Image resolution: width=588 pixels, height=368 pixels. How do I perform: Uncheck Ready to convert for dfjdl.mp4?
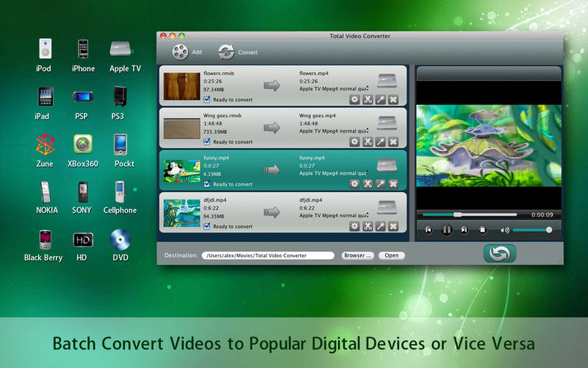click(207, 226)
